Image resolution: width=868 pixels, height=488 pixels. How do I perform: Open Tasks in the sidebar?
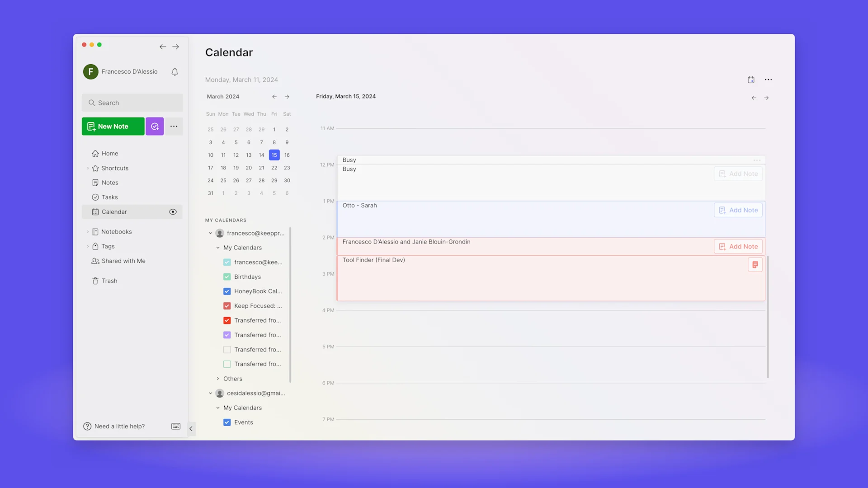(x=109, y=197)
